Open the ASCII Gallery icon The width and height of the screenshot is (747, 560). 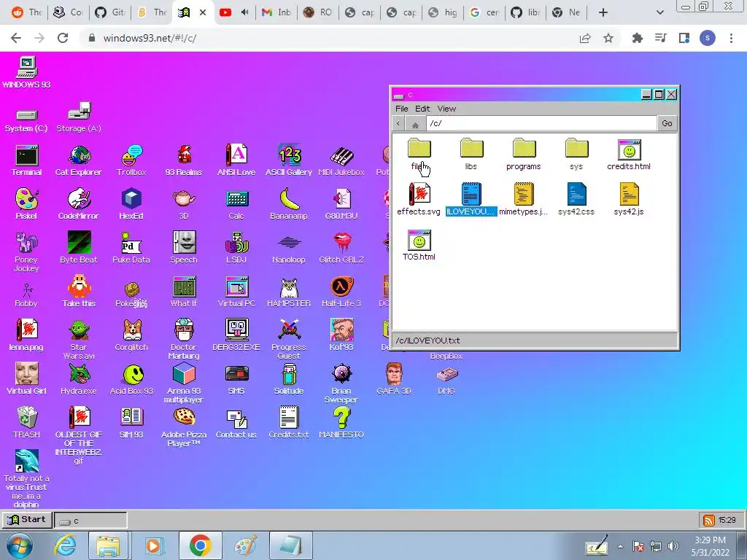tap(289, 160)
